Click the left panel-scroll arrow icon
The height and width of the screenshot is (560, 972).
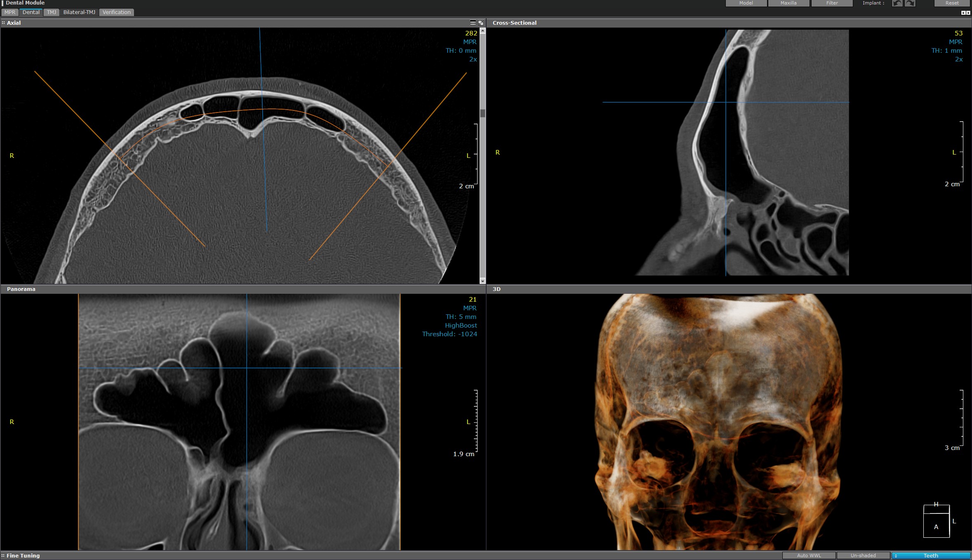(x=963, y=13)
